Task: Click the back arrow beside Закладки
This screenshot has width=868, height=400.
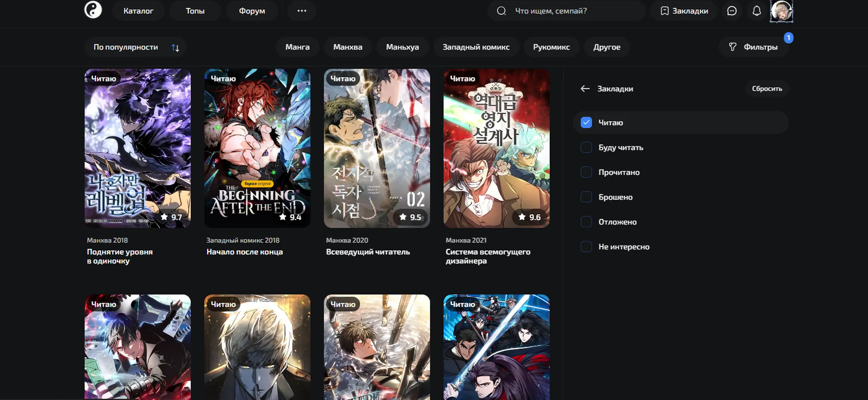Action: (x=585, y=89)
